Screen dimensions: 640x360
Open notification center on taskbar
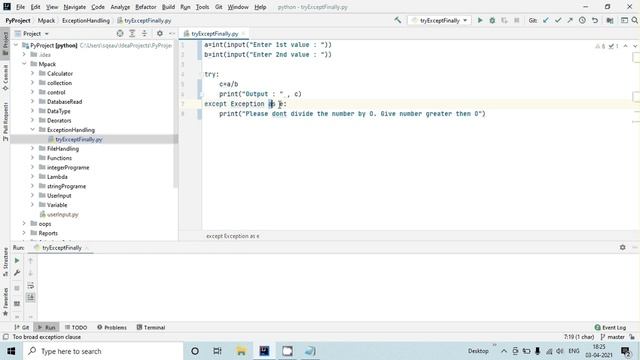[625, 351]
